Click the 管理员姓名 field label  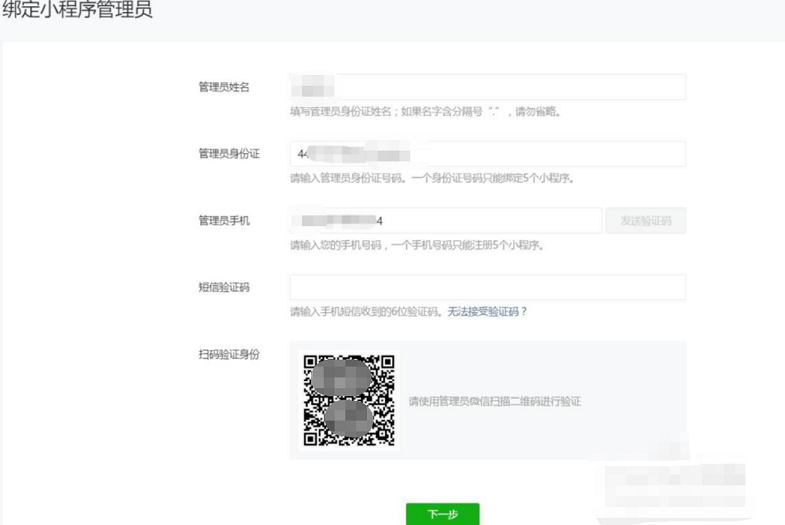[224, 88]
